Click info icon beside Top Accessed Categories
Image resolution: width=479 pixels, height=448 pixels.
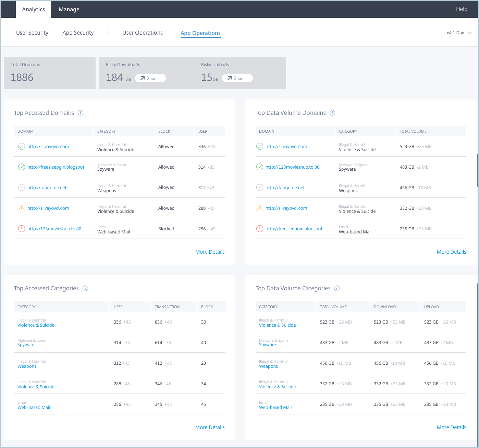[85, 288]
